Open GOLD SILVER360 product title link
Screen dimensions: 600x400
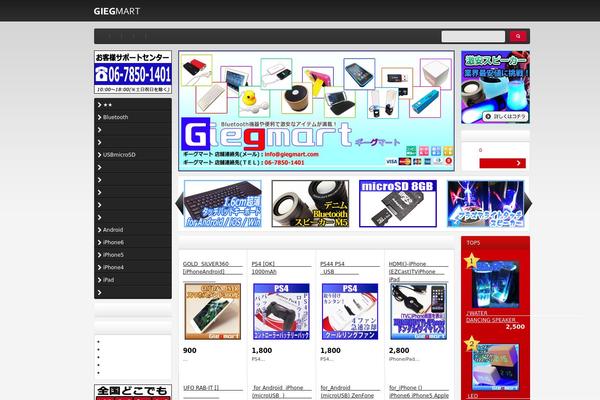point(212,268)
